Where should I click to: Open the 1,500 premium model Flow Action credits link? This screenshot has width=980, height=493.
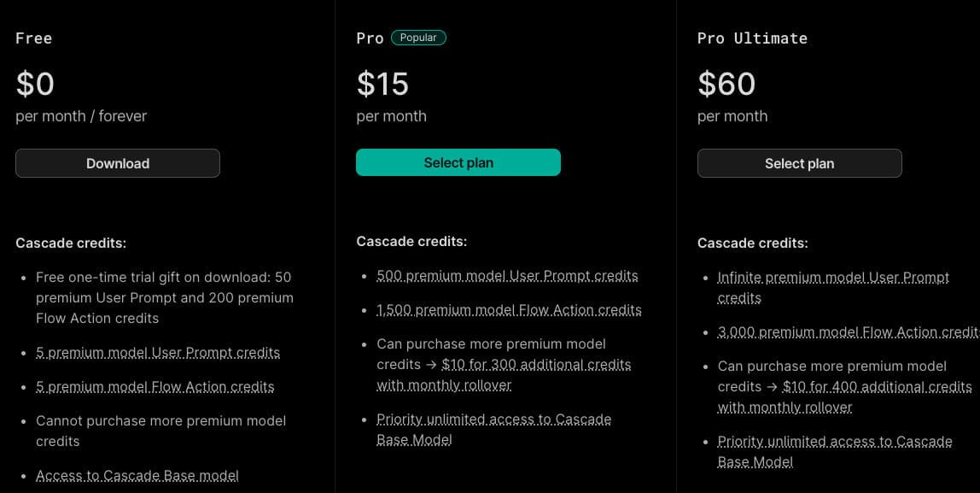tap(509, 309)
